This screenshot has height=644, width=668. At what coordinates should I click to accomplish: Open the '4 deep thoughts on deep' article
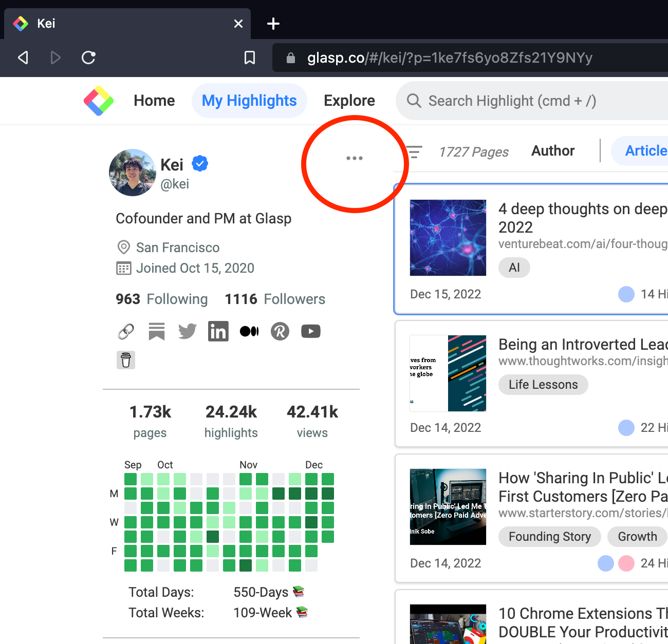coord(583,218)
